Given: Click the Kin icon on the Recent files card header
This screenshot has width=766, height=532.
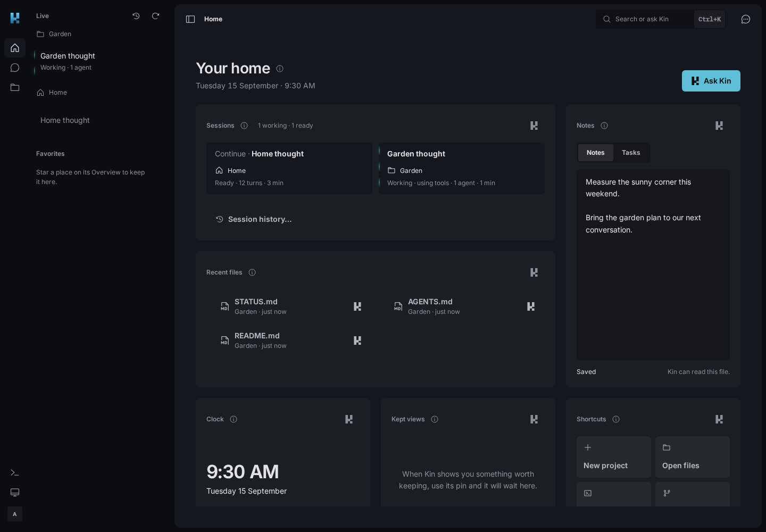Looking at the screenshot, I should (534, 272).
